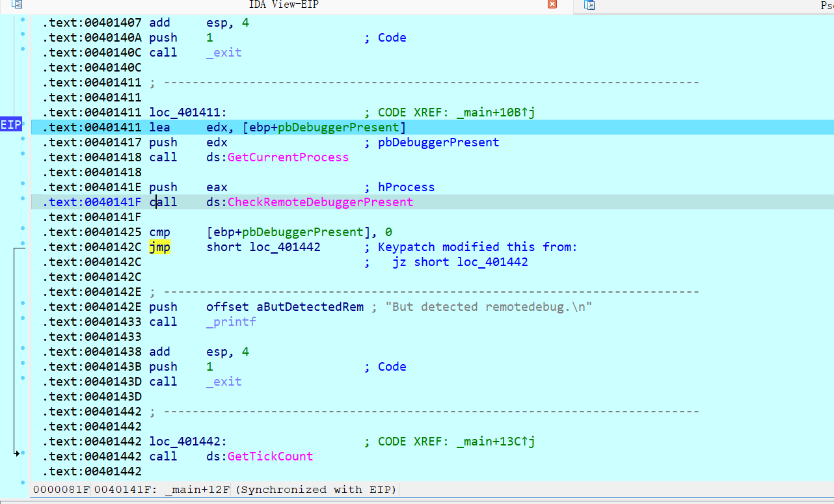Image resolution: width=834 pixels, height=504 pixels.
Task: Toggle breakpoint dot at jmp line 0040142C
Action: coord(23,244)
